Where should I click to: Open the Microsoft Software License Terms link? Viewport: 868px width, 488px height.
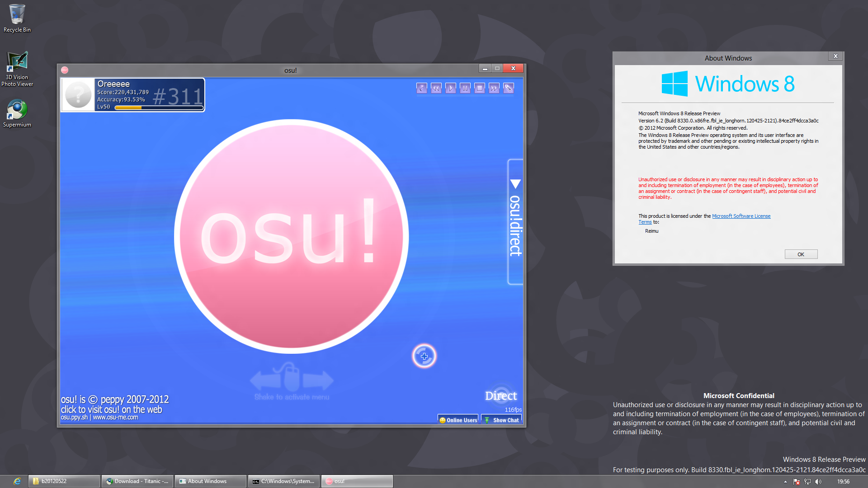coord(741,216)
